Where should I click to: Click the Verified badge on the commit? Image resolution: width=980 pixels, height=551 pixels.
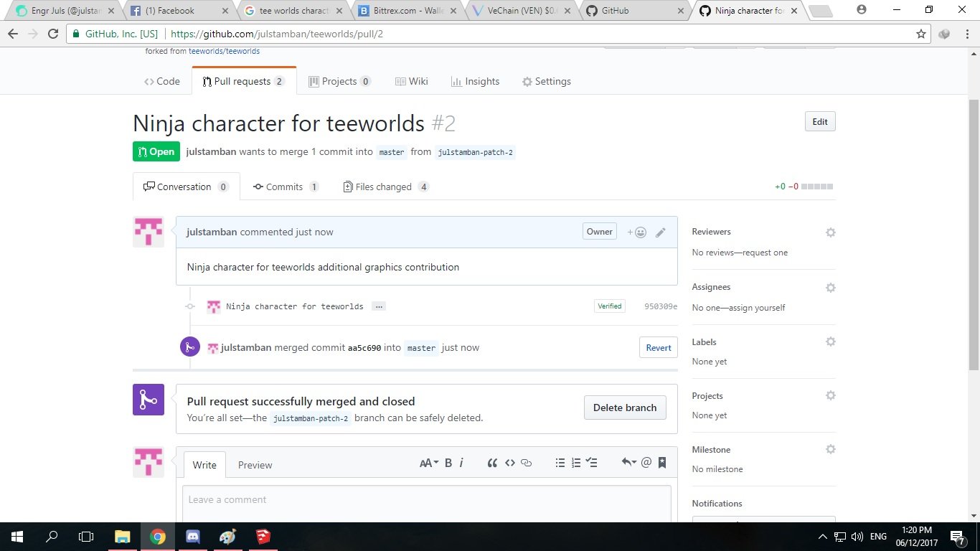point(609,306)
